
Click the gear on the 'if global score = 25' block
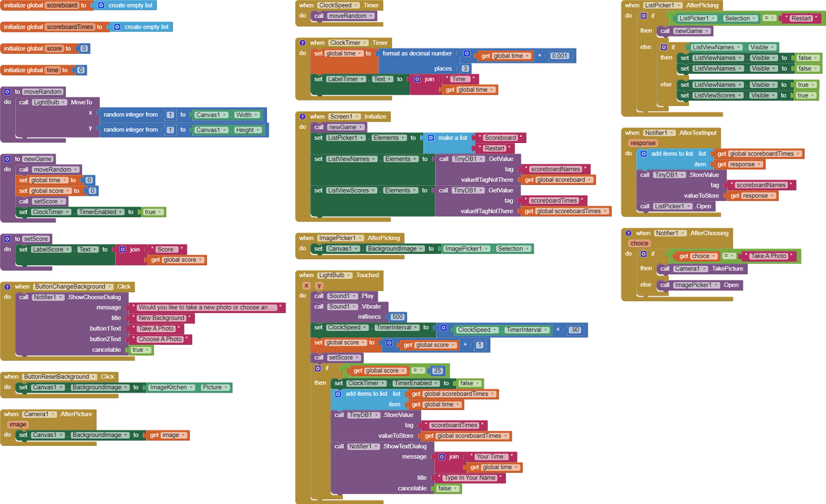coord(318,369)
